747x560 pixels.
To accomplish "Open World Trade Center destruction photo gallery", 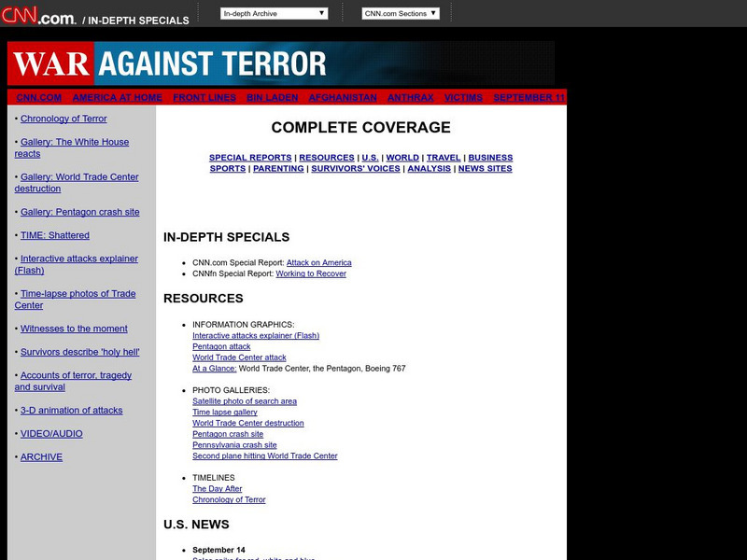I will click(x=247, y=424).
